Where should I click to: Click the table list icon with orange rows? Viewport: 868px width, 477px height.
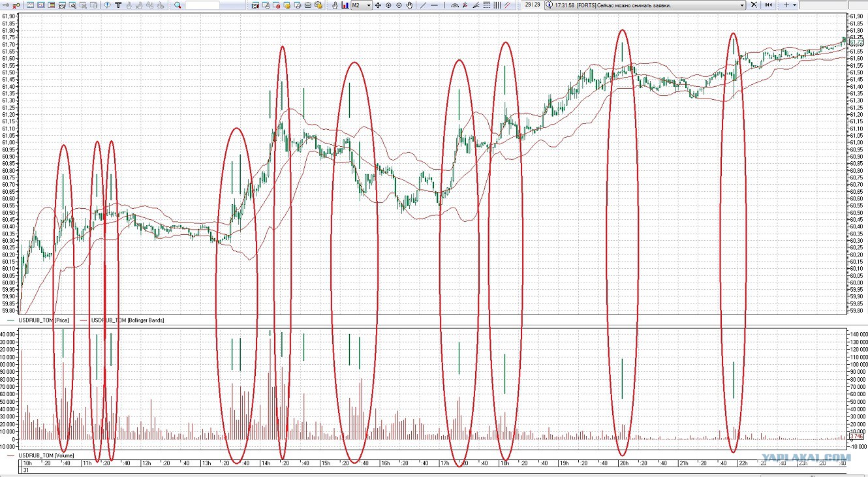[52, 5]
